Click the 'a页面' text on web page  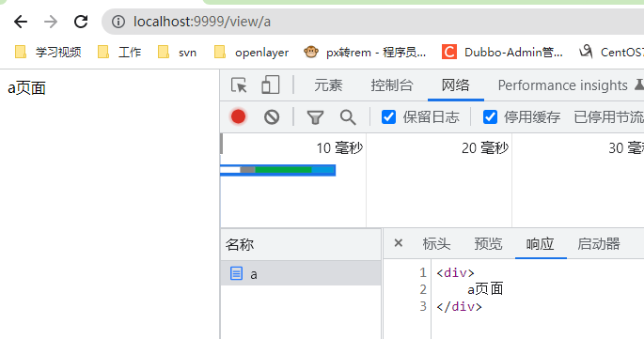coord(26,88)
